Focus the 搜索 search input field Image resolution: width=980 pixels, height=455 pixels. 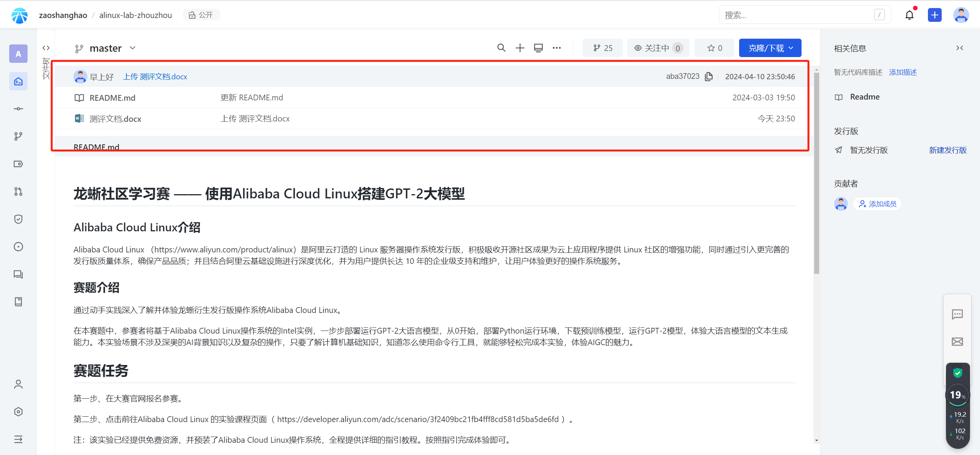(x=797, y=15)
